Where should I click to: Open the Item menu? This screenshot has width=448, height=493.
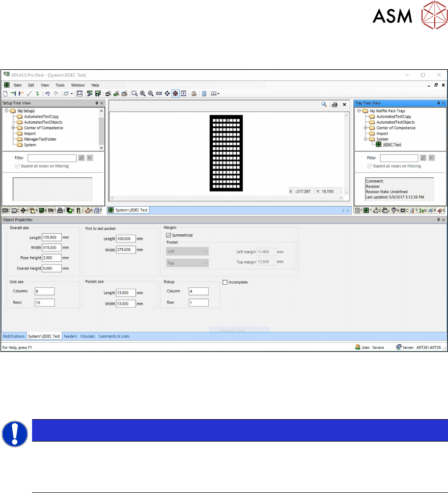point(17,85)
